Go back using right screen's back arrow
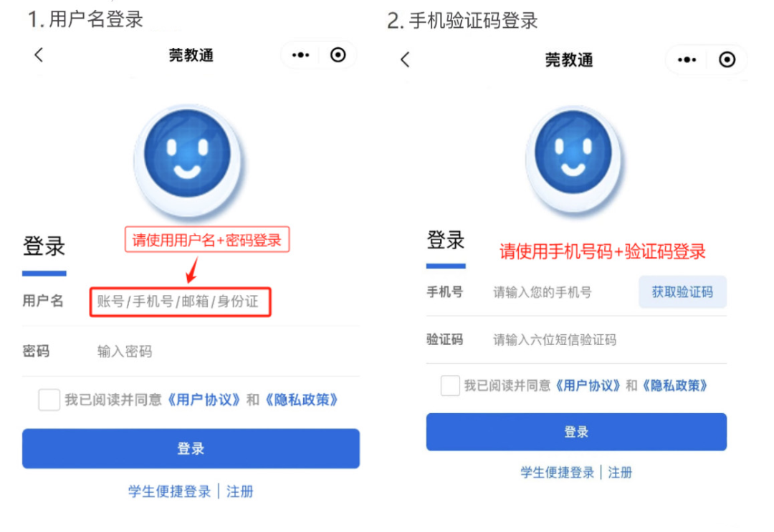The height and width of the screenshot is (532, 774). [405, 59]
